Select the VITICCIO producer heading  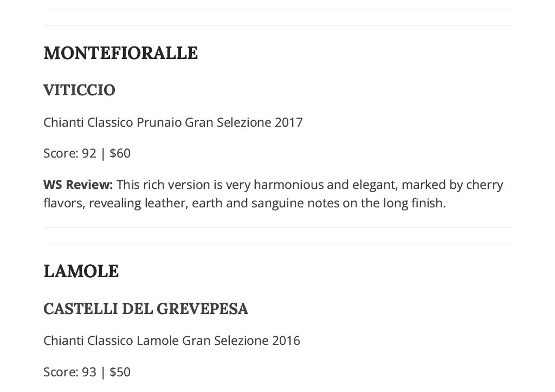79,90
